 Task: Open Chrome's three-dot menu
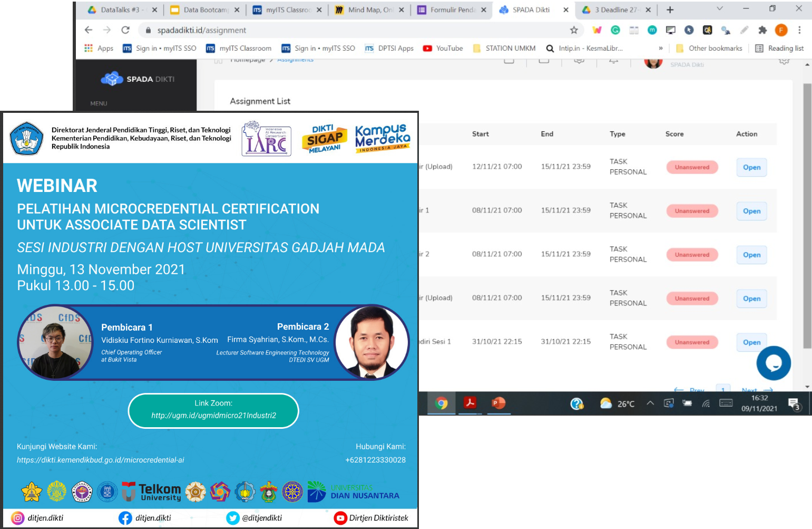[799, 30]
